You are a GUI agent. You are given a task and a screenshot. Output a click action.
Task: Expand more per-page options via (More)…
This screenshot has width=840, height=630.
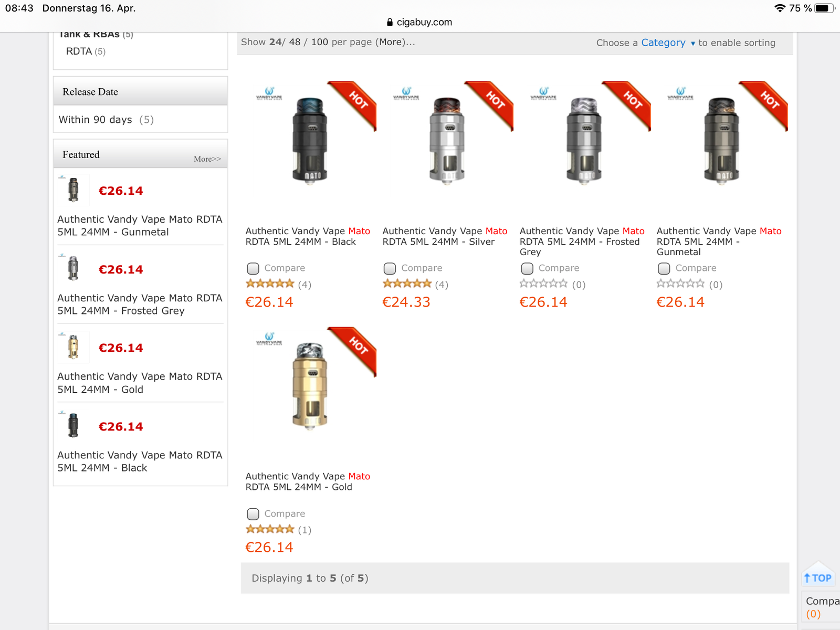pos(395,42)
